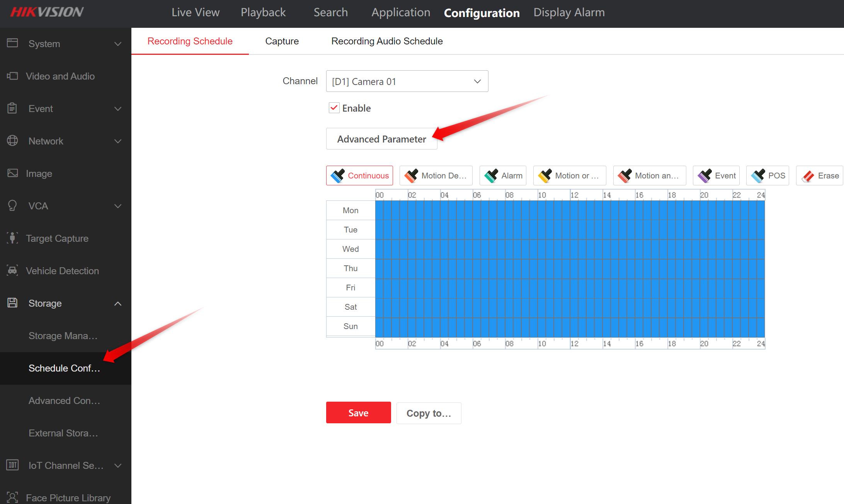Open the Application page
Screen dimensions: 844x504
pyautogui.click(x=401, y=12)
